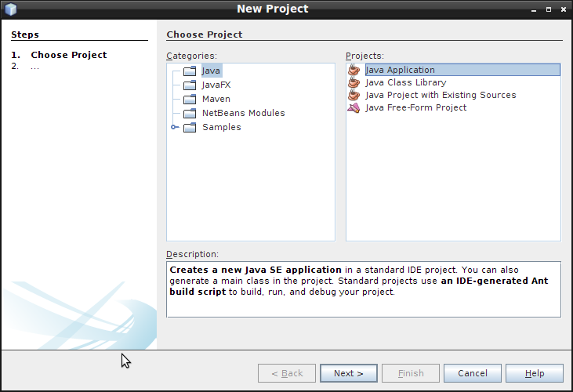Click the JavaFX category folder icon

(x=189, y=85)
